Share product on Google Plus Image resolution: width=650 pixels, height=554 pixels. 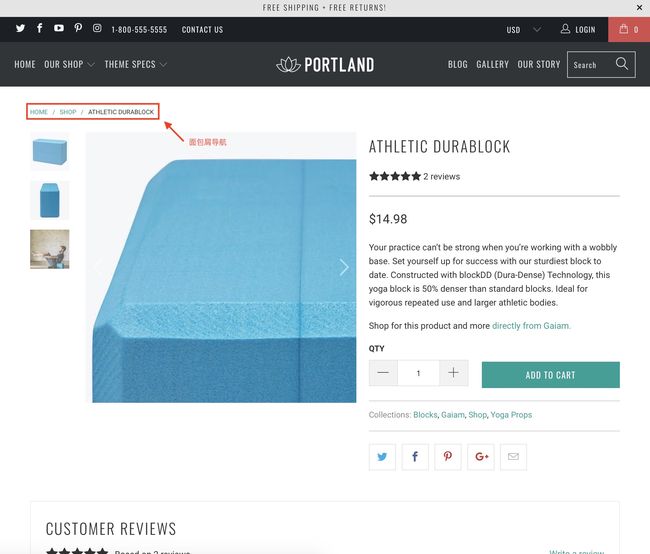tap(481, 457)
